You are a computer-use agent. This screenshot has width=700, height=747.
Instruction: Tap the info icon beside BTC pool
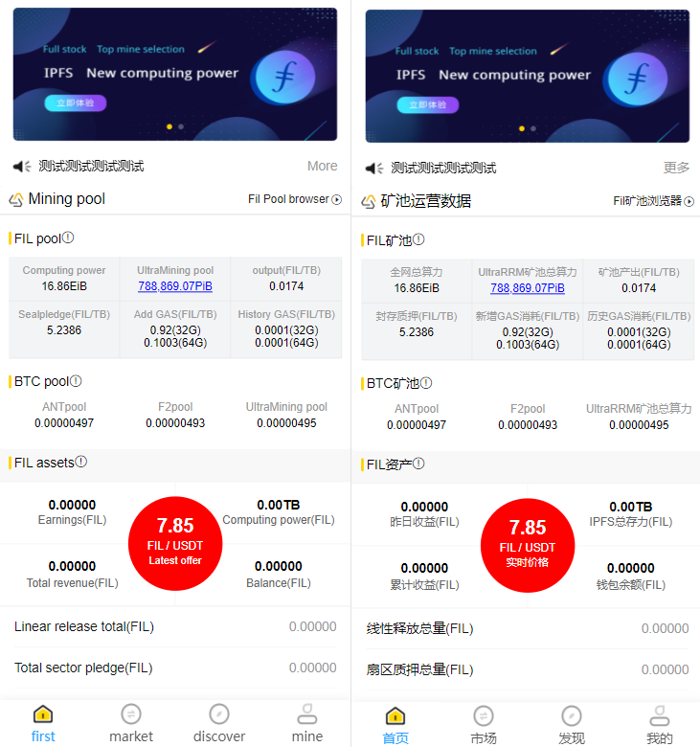pos(77,380)
